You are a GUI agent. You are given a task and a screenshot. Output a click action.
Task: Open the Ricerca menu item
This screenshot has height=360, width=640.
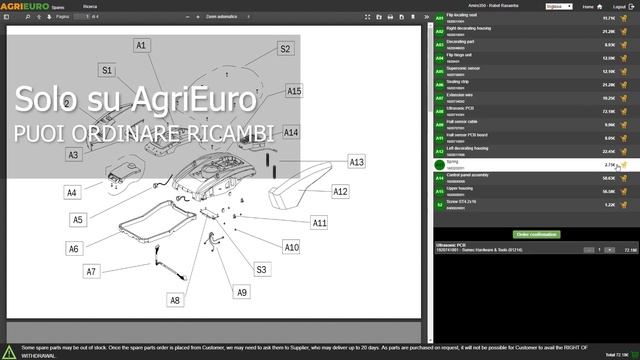tap(90, 7)
